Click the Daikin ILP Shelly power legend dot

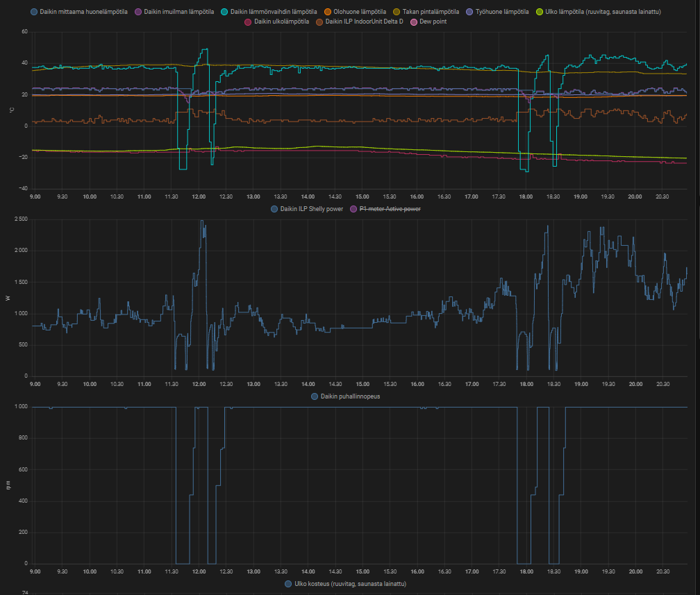[x=274, y=209]
